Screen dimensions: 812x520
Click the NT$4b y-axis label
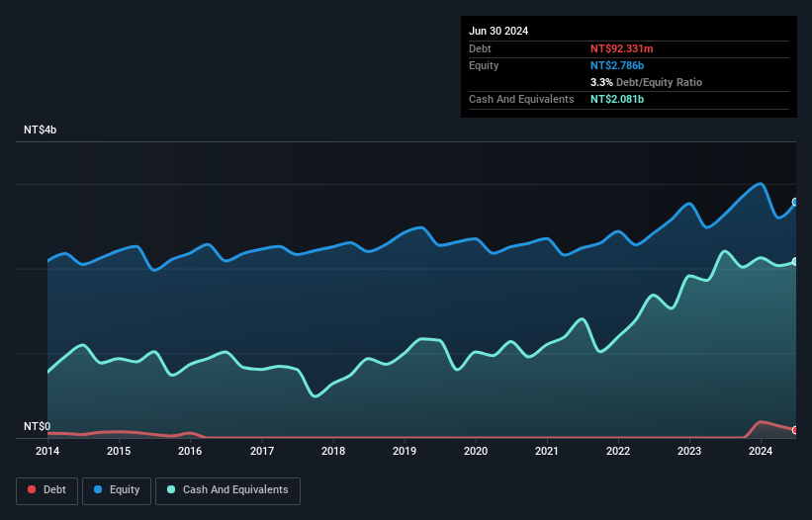(x=40, y=130)
